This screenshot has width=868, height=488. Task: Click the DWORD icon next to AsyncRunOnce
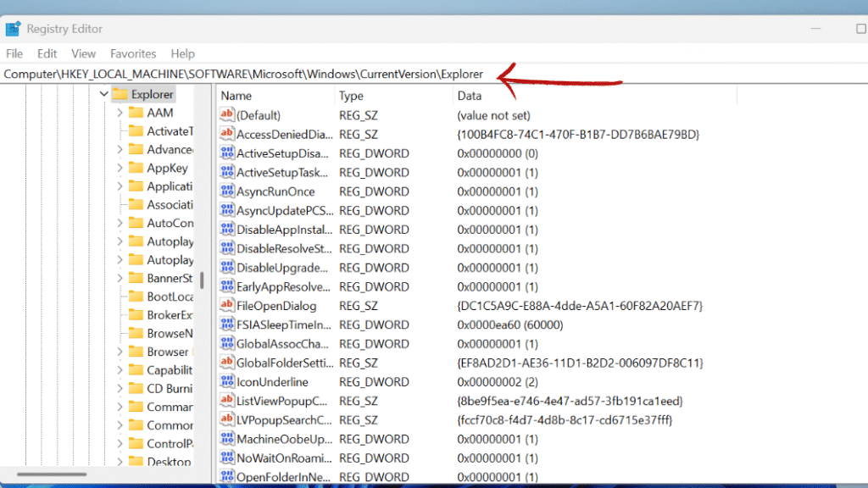click(x=227, y=191)
